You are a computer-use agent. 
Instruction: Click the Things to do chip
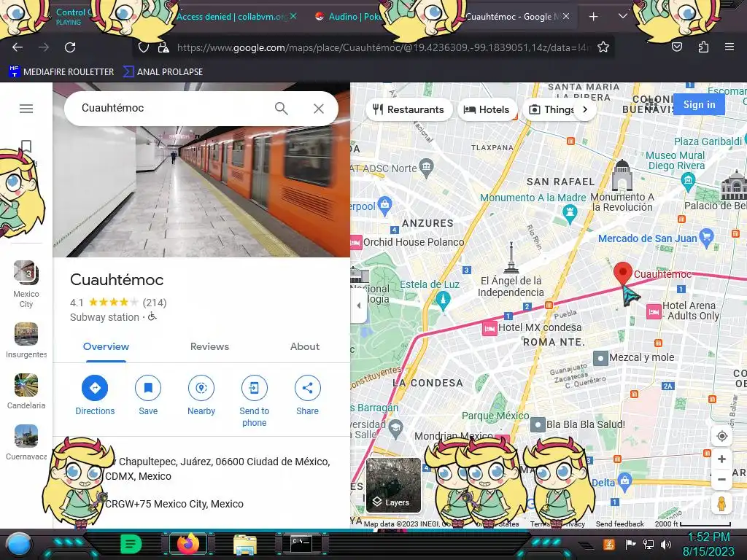551,109
